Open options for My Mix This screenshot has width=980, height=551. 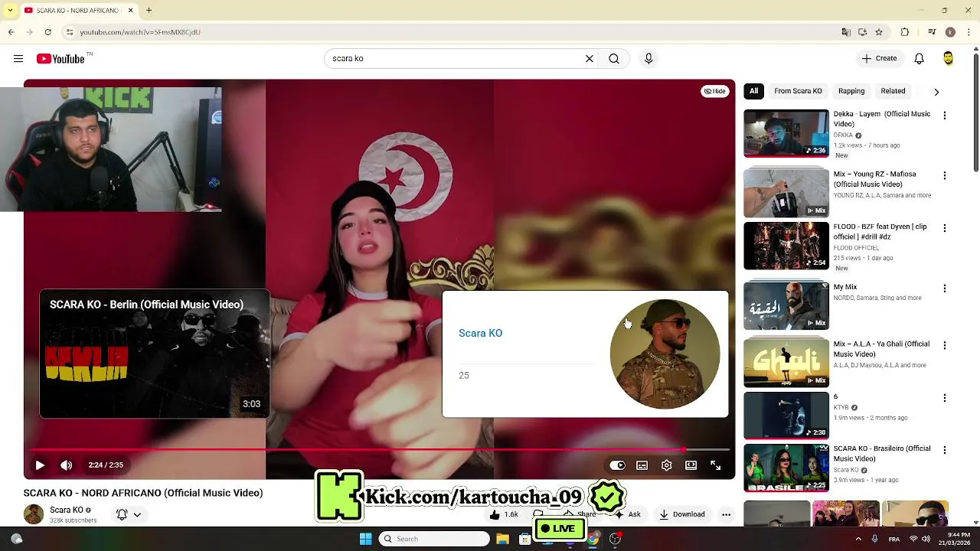click(945, 289)
